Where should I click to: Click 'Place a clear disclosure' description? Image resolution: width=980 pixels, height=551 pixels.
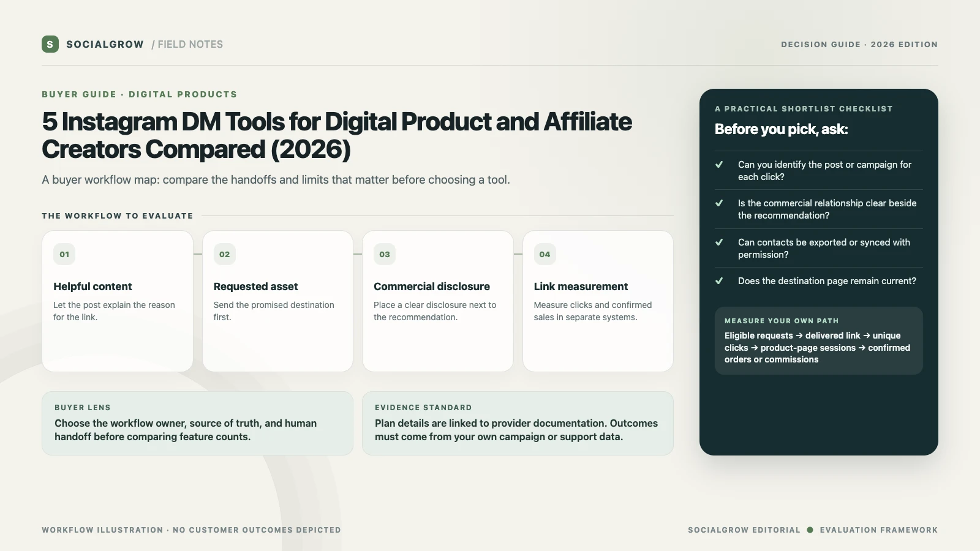[435, 311]
